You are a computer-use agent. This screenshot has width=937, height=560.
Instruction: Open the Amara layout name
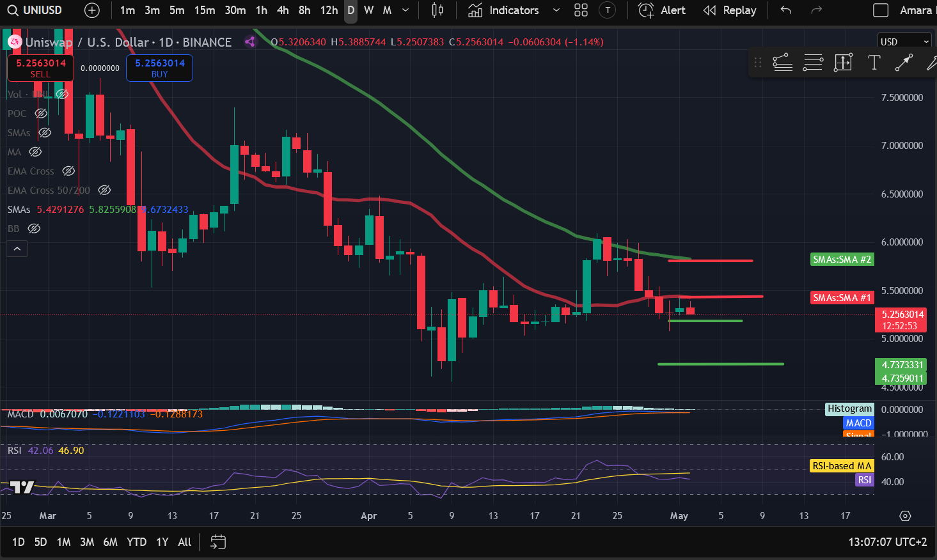[916, 10]
